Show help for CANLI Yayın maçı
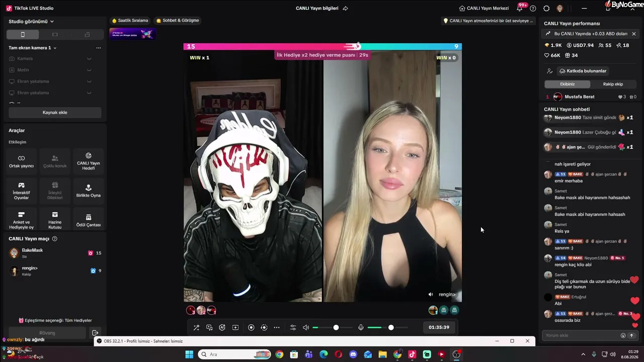The width and height of the screenshot is (644, 362). point(55,239)
